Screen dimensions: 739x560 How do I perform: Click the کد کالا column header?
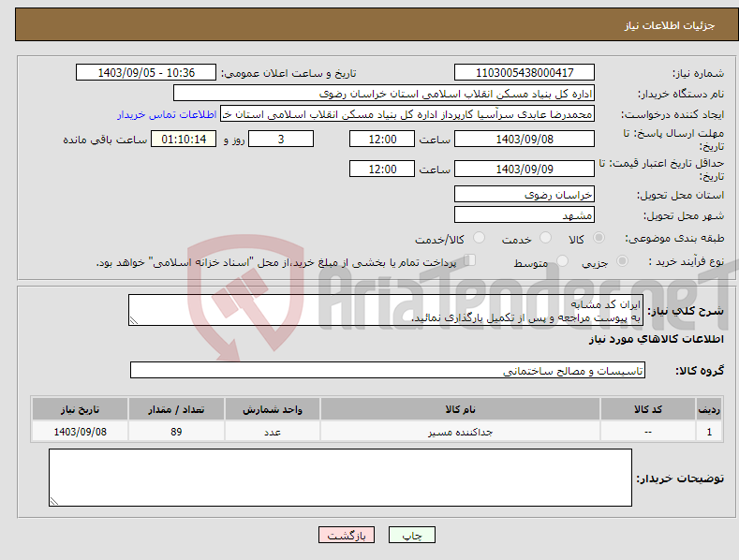[x=648, y=409]
